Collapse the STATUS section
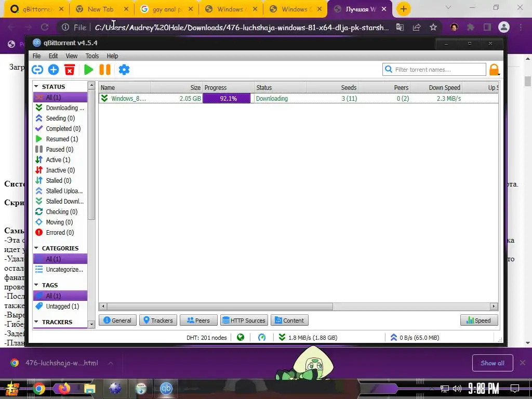Viewport: 532px width, 399px height. click(x=36, y=87)
